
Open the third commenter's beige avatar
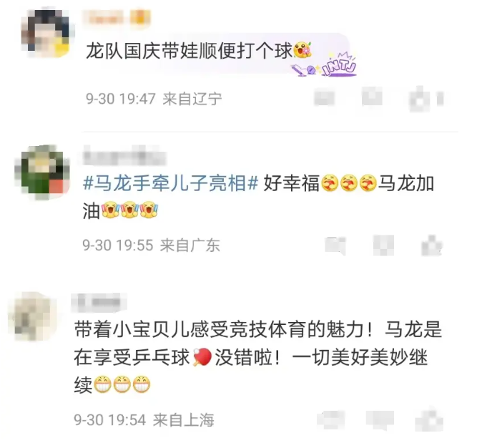(33, 317)
